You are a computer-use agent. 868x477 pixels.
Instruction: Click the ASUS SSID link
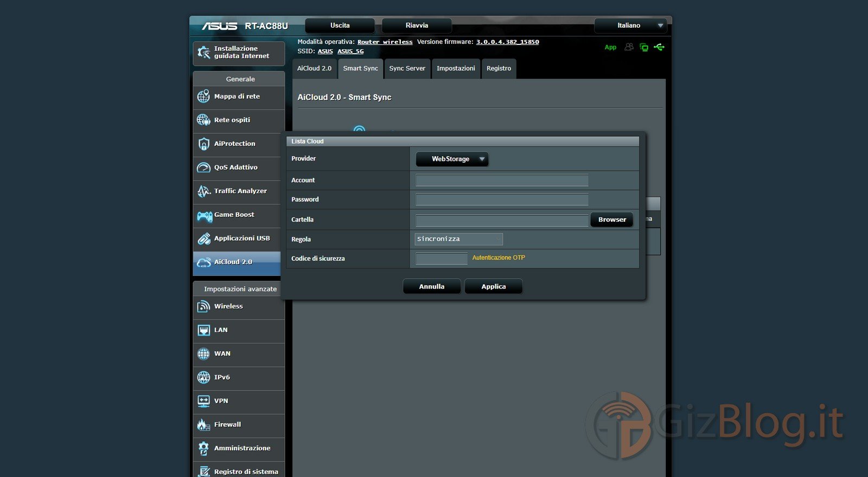(325, 51)
